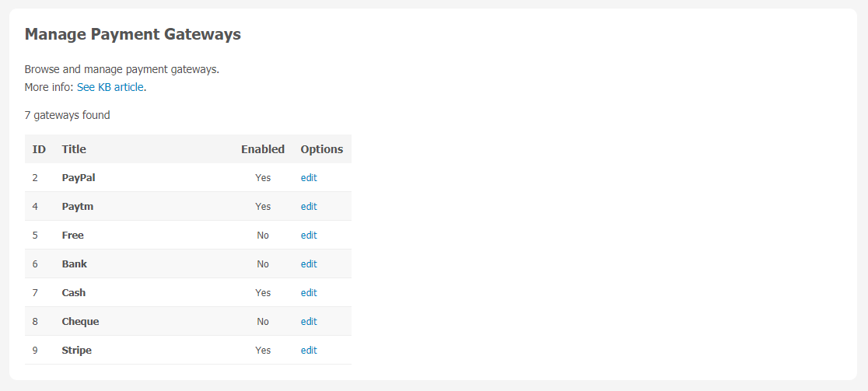Edit the Paytm gateway
The height and width of the screenshot is (391, 868).
point(309,206)
